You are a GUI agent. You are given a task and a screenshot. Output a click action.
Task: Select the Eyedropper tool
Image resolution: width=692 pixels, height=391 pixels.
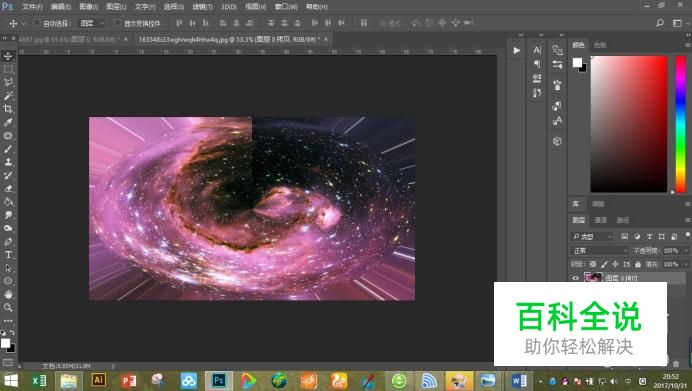click(x=8, y=122)
